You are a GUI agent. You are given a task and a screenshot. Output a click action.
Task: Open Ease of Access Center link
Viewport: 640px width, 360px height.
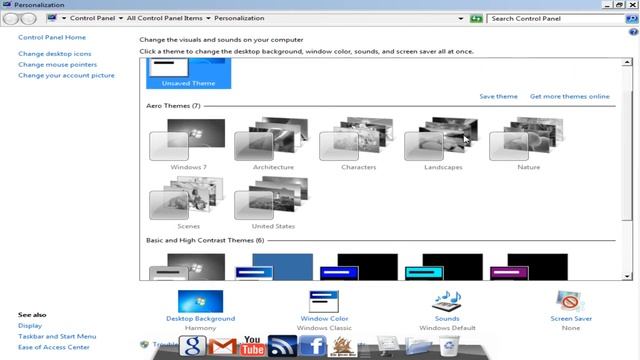pos(53,347)
